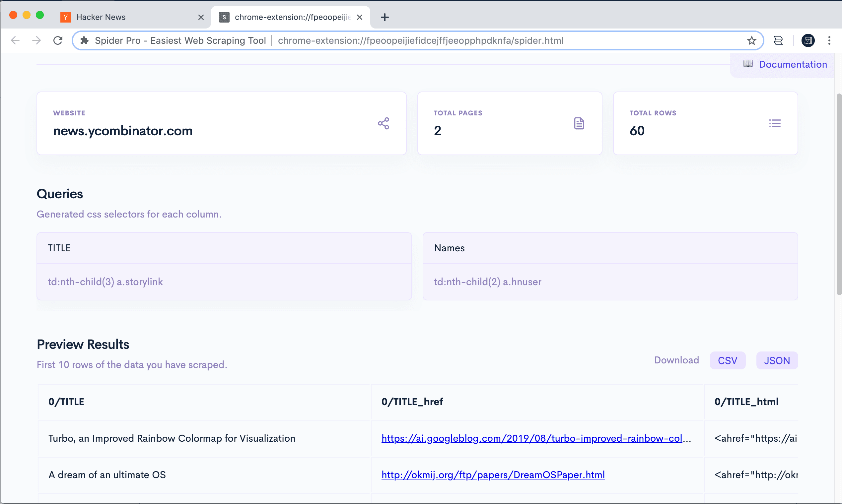Download results as CSV
Viewport: 842px width, 504px height.
pyautogui.click(x=727, y=360)
